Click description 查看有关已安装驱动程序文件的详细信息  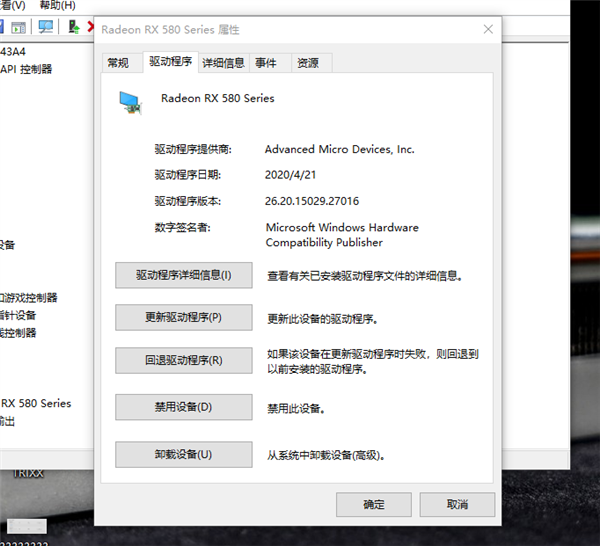click(365, 276)
